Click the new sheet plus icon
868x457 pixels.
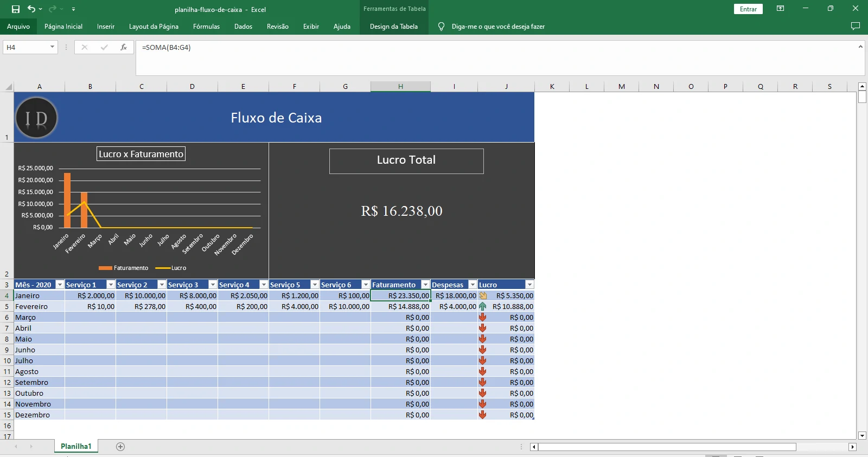tap(120, 447)
